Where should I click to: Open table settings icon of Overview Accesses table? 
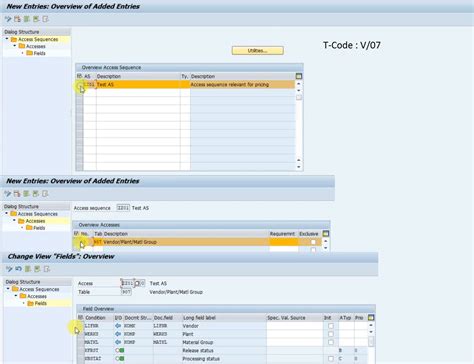(x=326, y=233)
